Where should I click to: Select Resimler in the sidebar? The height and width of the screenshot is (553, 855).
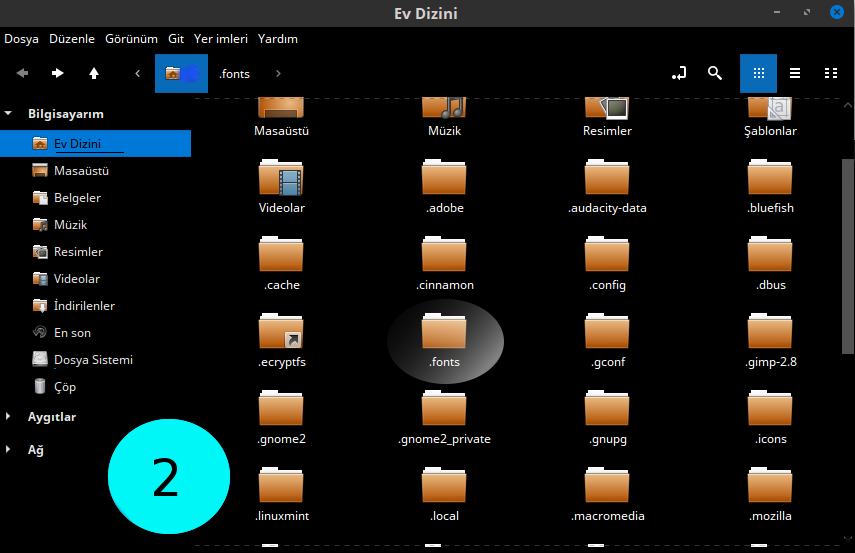tap(95, 251)
